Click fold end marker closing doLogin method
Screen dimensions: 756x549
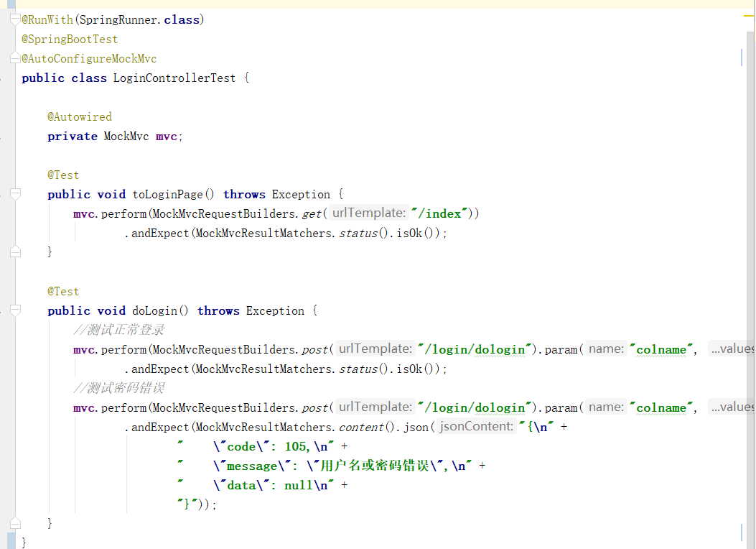(x=16, y=523)
